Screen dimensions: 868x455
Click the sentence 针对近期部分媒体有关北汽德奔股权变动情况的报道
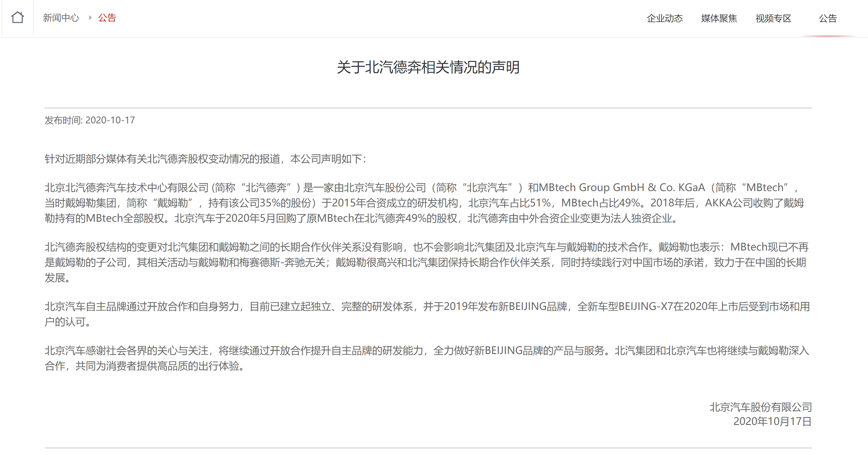click(162, 158)
